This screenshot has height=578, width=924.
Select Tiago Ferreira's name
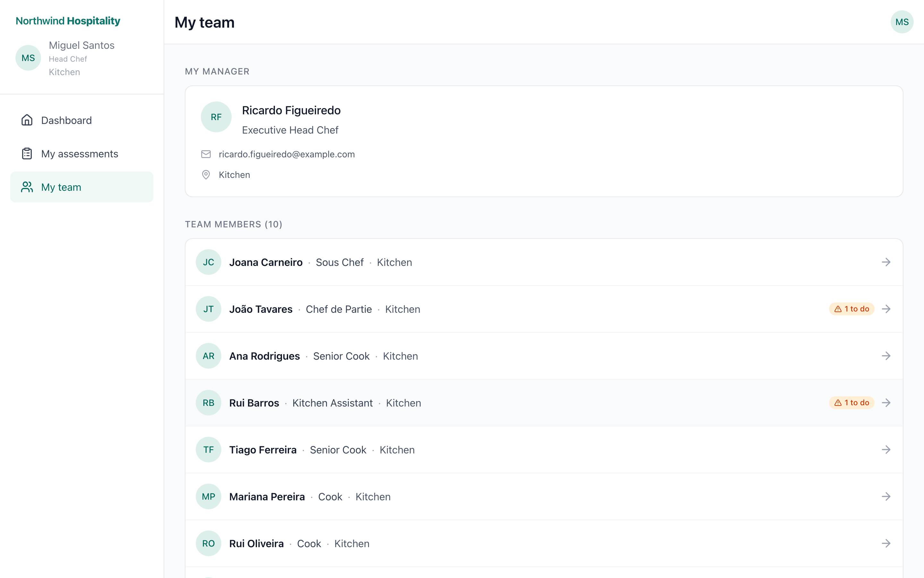263,450
